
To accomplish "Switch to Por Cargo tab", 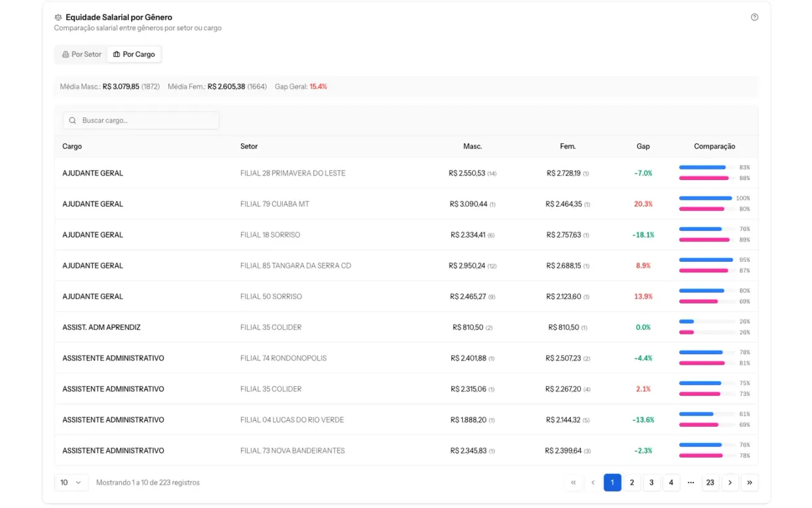I will tap(134, 54).
